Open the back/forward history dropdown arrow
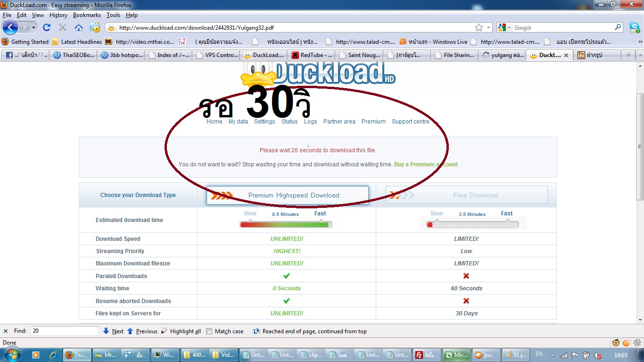Viewport: 644px width, 362px height. (33, 27)
